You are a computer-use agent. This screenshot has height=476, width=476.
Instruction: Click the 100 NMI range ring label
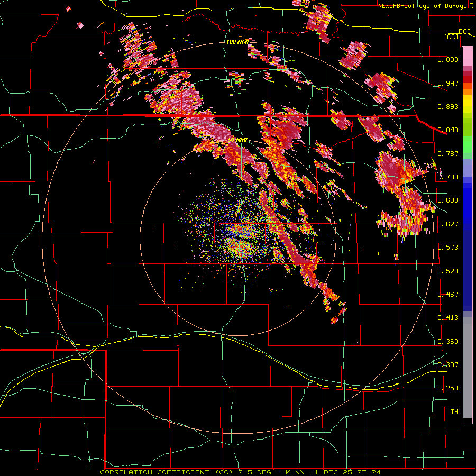click(237, 42)
